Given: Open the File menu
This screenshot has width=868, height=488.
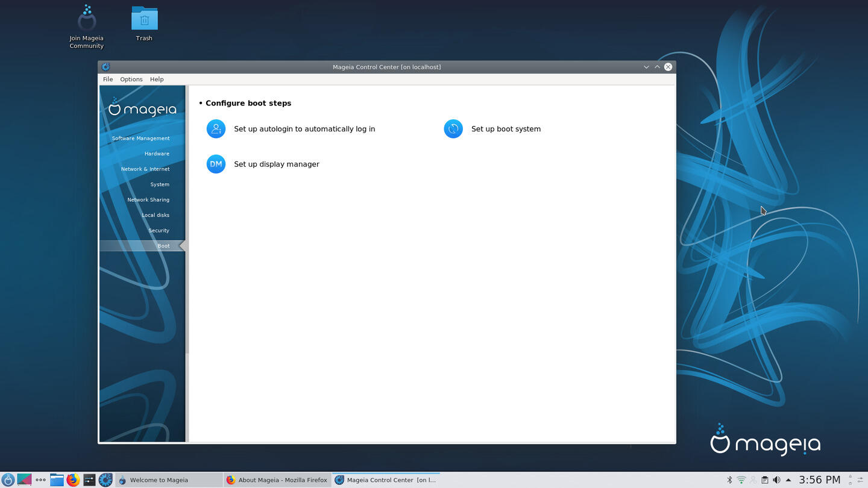Looking at the screenshot, I should 108,80.
